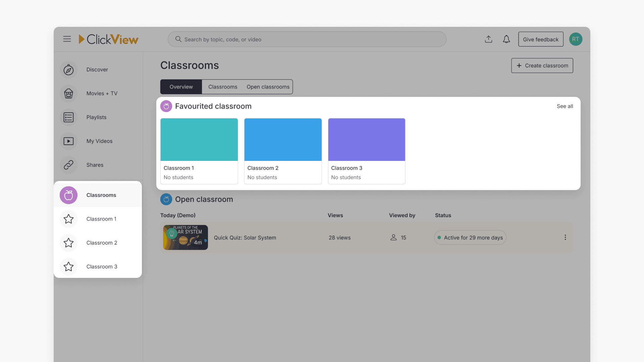The height and width of the screenshot is (362, 644).
Task: Toggle the star next to Classroom 2
Action: tap(68, 243)
